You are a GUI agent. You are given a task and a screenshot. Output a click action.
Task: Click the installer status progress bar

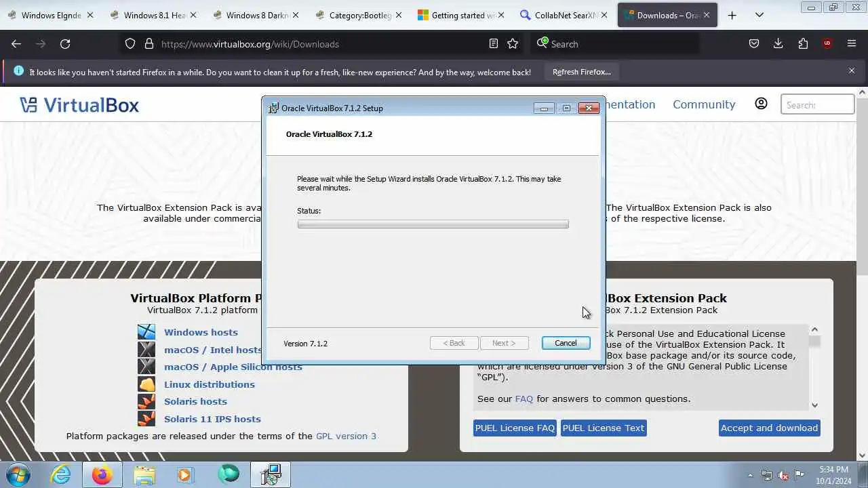(433, 224)
